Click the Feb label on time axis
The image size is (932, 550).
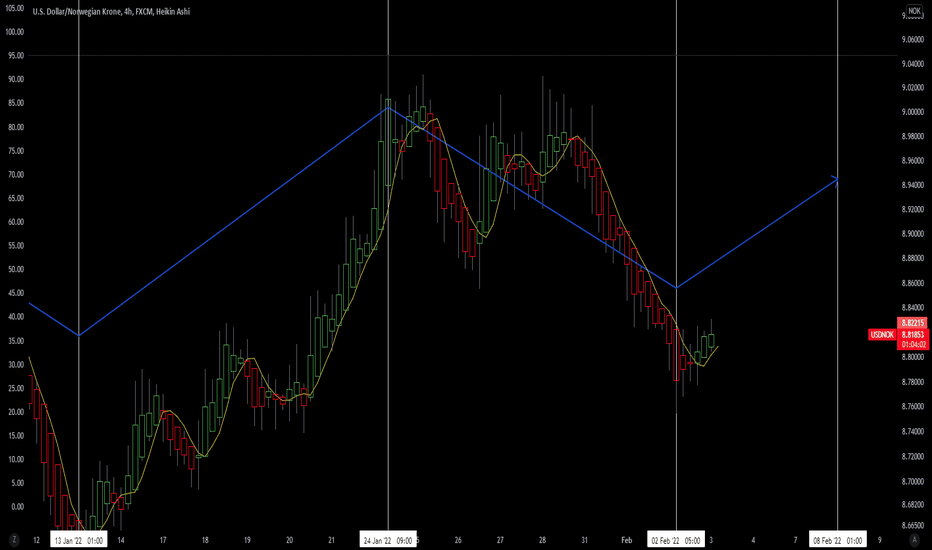click(x=626, y=540)
